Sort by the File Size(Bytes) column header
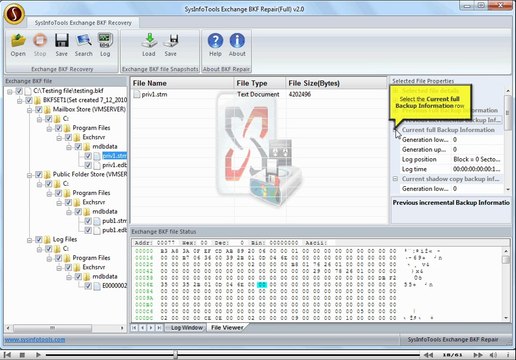516x360 pixels. click(x=336, y=83)
